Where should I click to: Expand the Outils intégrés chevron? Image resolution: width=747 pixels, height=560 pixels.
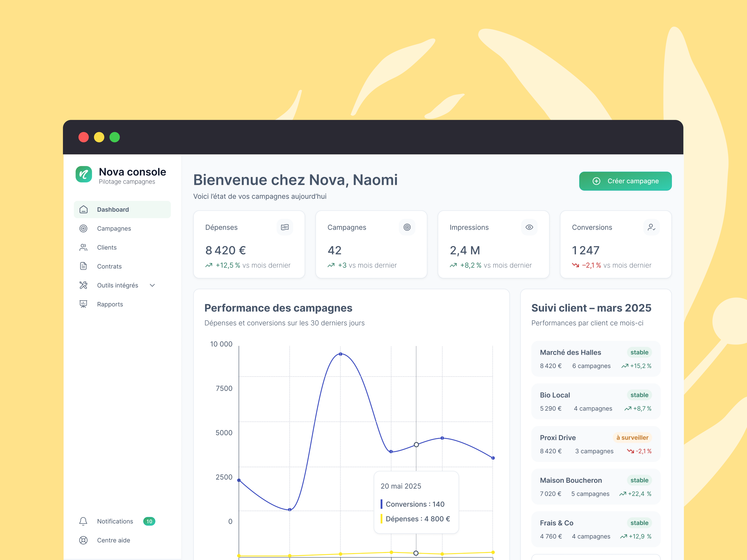152,285
